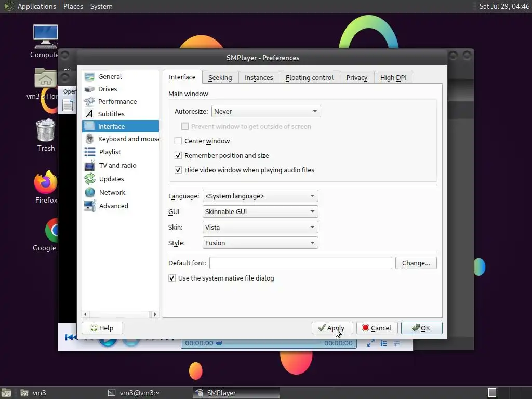Select the Interface tab

[x=182, y=77]
